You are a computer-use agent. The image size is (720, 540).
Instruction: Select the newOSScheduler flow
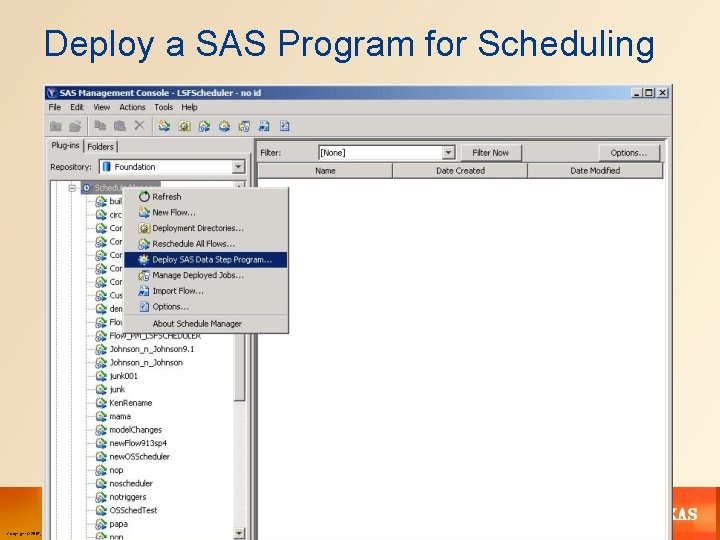140,456
